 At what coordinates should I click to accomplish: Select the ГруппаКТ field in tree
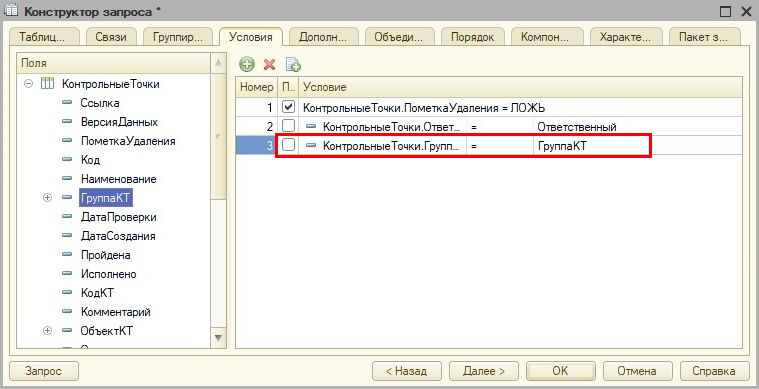pyautogui.click(x=106, y=197)
